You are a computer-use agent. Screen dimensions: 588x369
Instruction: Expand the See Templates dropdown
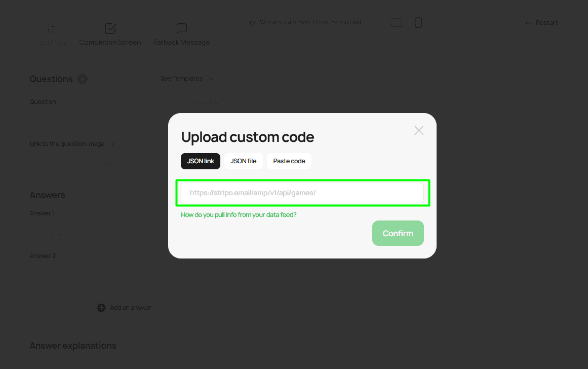pyautogui.click(x=186, y=79)
